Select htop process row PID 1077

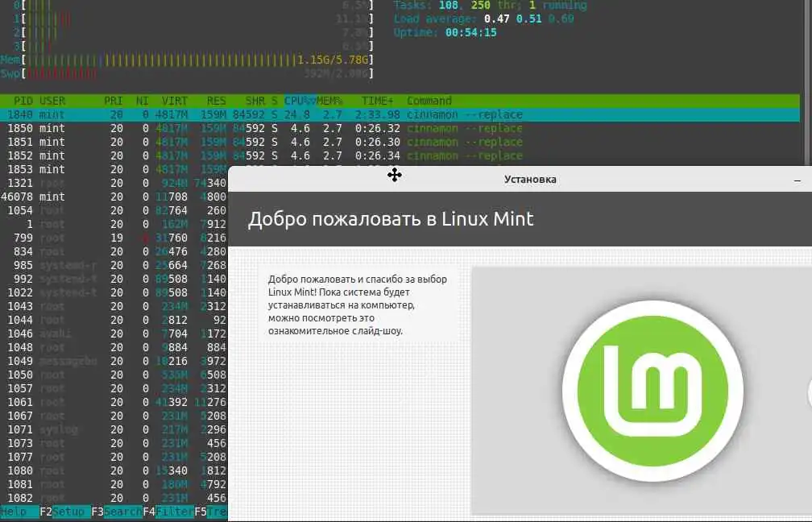click(114, 457)
